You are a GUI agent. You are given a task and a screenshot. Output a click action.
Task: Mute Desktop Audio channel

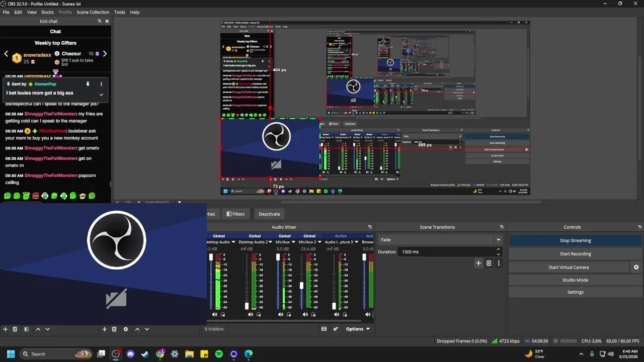pyautogui.click(x=215, y=315)
